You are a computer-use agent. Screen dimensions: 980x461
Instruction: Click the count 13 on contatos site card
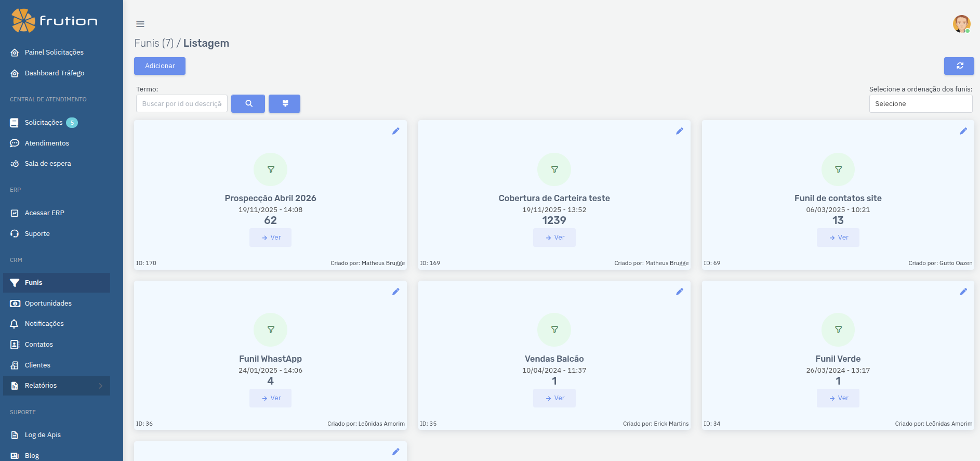tap(838, 220)
